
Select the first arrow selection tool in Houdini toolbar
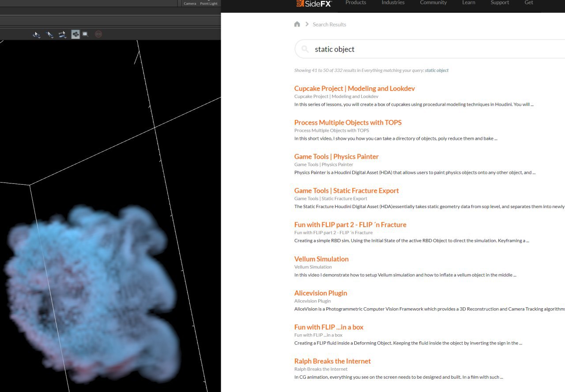[x=37, y=34]
